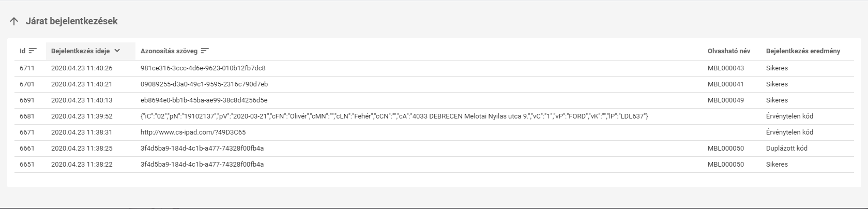Click the Bejelentkezés ideje column header
The height and width of the screenshot is (209, 868).
click(x=80, y=51)
